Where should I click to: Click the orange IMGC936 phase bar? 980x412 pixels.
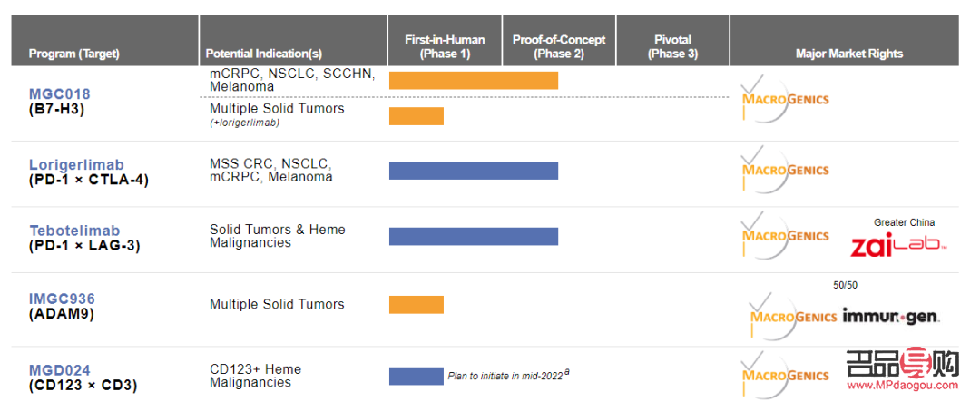click(416, 304)
